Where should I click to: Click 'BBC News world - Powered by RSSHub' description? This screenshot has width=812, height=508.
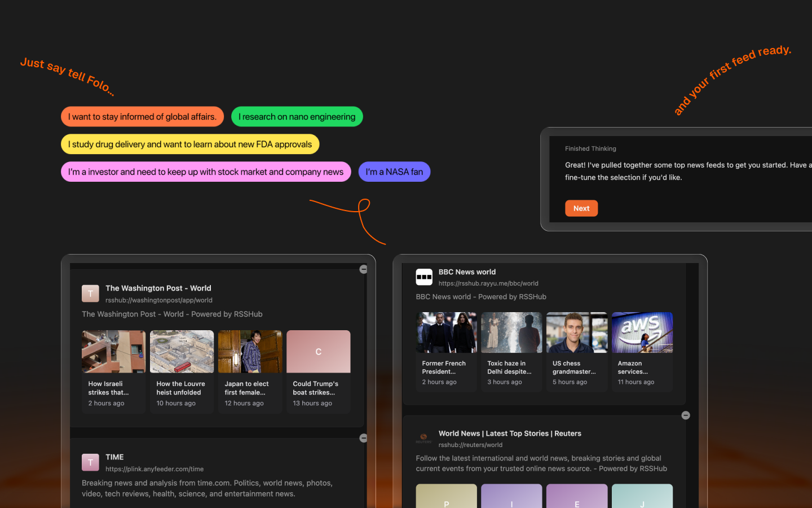tap(481, 297)
